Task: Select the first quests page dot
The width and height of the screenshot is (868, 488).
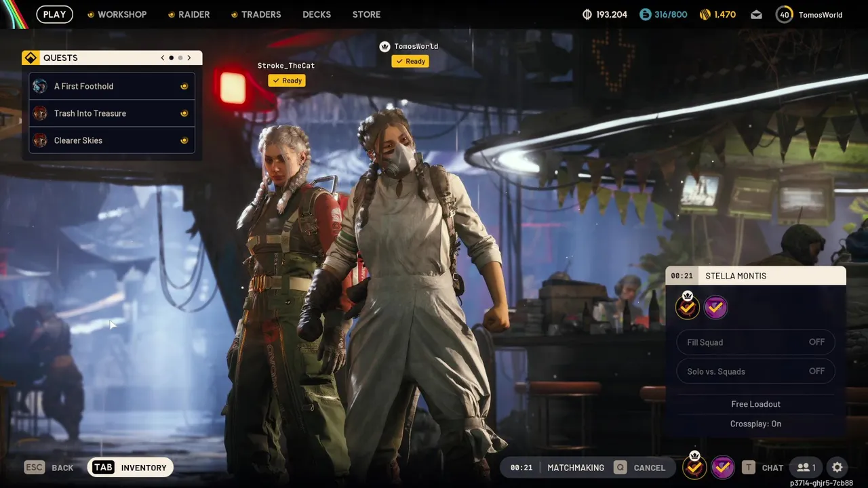Action: click(x=172, y=58)
